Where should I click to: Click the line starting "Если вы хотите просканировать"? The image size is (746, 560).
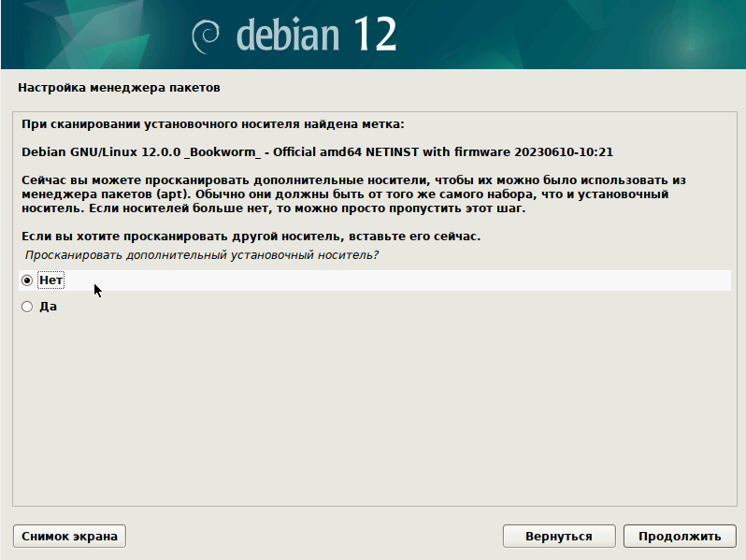point(251,237)
